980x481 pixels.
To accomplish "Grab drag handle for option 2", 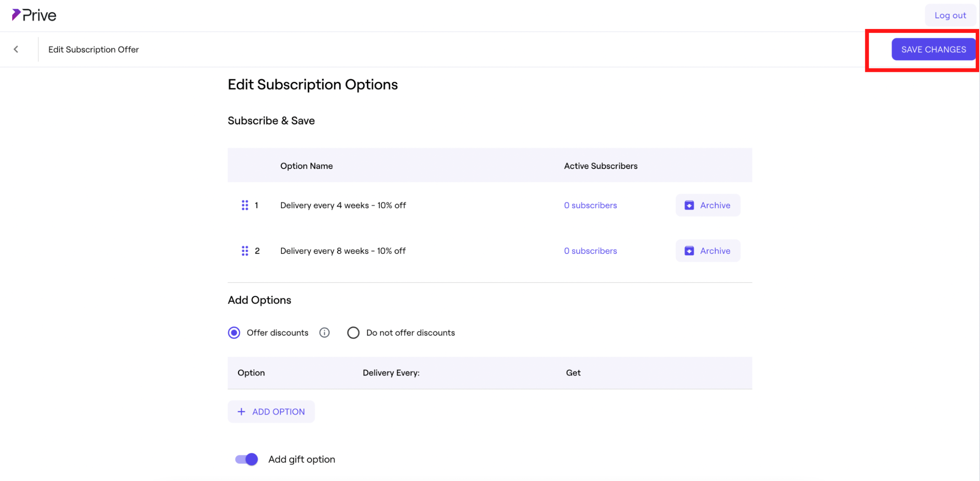I will click(245, 251).
